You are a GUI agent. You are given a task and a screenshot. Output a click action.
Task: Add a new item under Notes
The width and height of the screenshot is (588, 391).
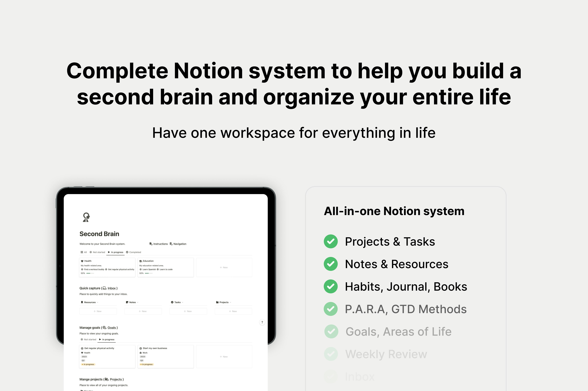[x=143, y=311]
